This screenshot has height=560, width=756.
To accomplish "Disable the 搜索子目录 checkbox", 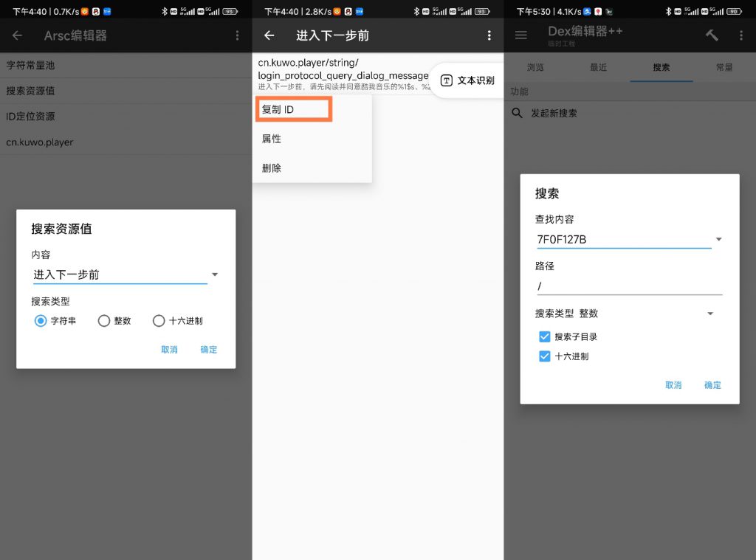I will click(x=544, y=335).
